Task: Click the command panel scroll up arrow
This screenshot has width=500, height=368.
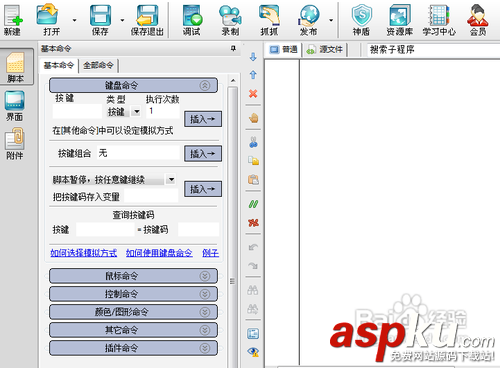Action: tap(233, 80)
